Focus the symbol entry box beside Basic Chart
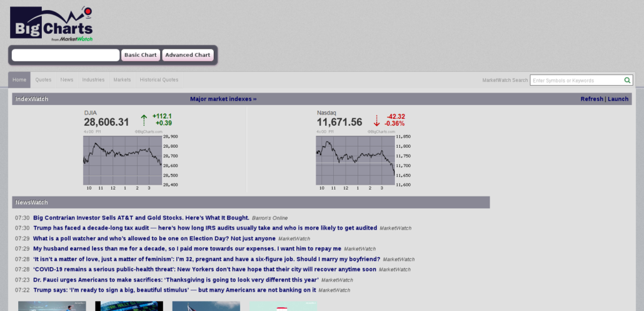This screenshot has height=311, width=644. coord(66,55)
